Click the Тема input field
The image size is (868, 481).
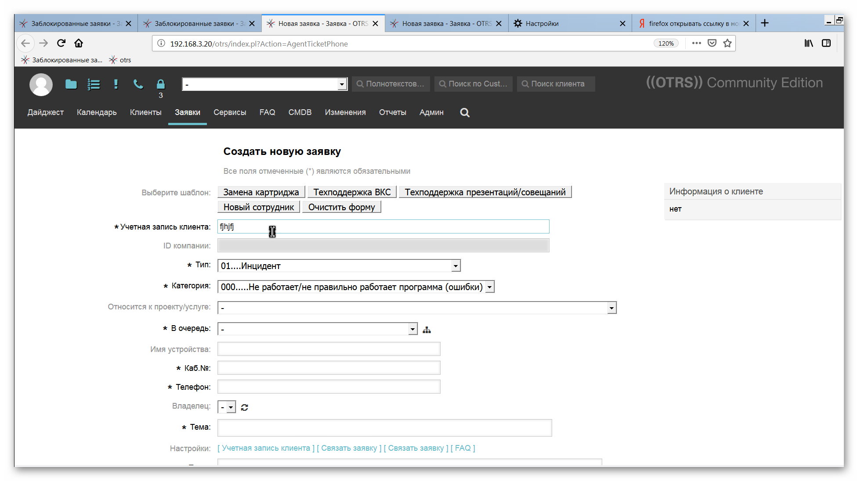(385, 428)
